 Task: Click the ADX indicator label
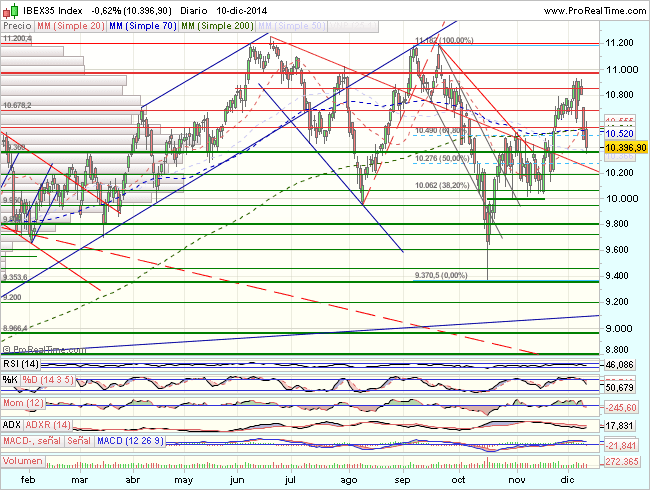coord(12,425)
